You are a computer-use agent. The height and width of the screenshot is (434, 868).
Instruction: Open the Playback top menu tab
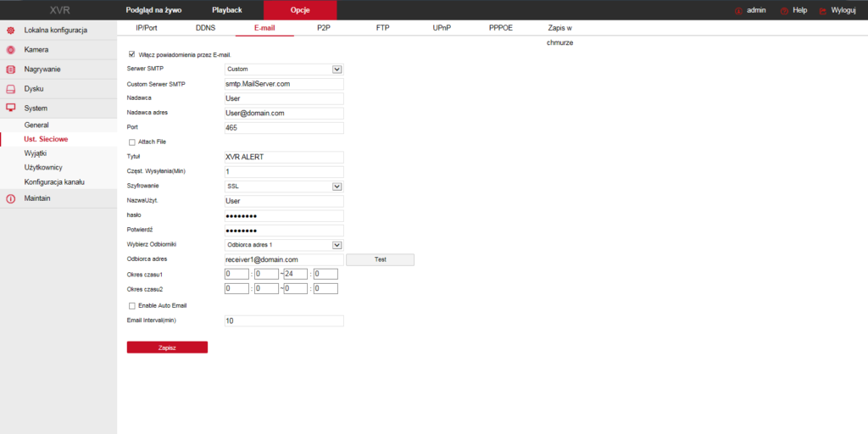[226, 10]
